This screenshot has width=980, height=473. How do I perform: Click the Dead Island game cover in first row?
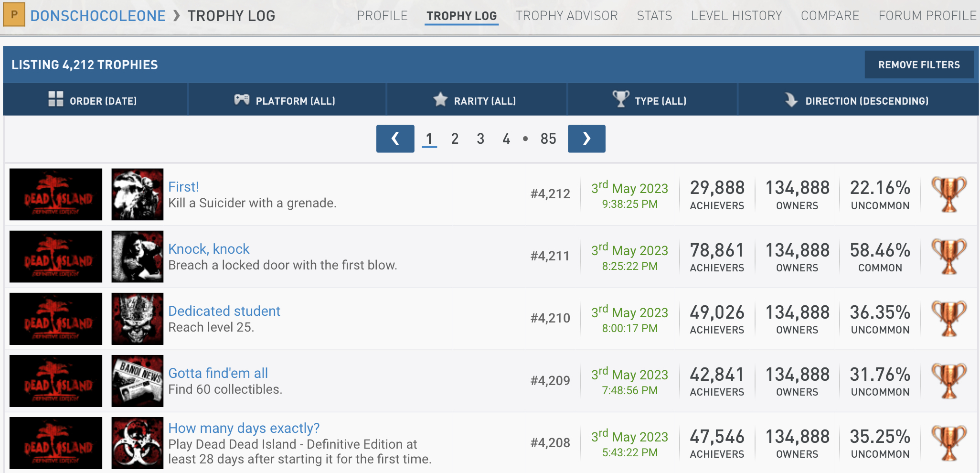point(56,194)
